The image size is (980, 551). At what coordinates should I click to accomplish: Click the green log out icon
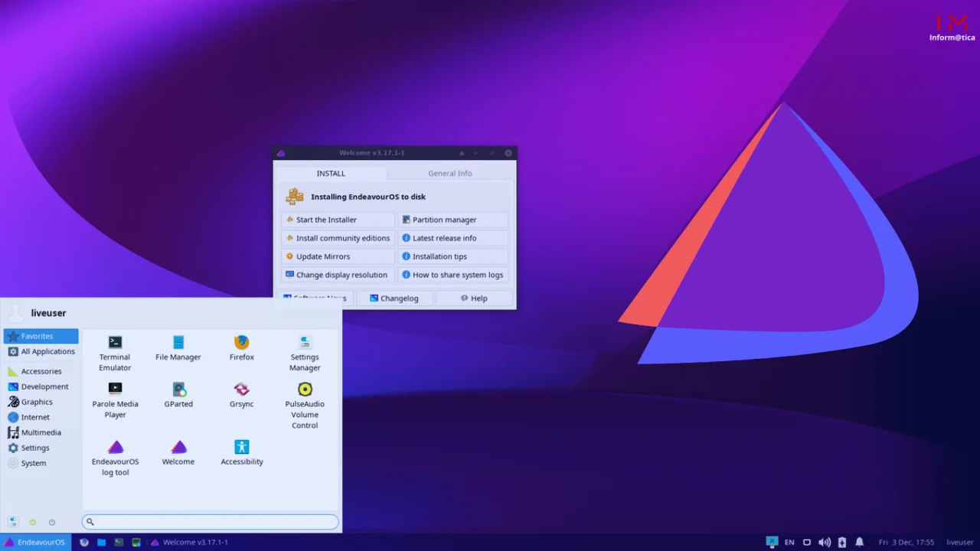tap(33, 522)
